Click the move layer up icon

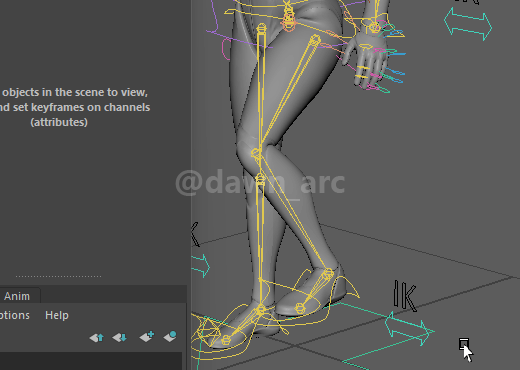(97, 338)
